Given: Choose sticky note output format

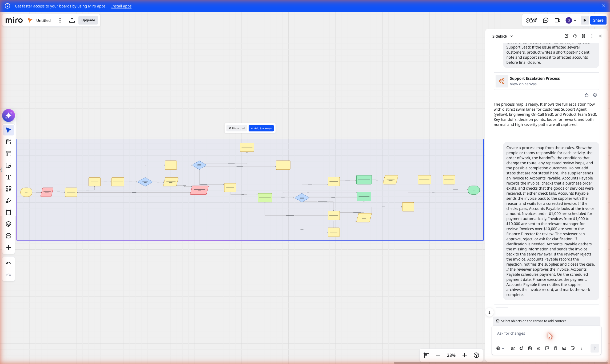Looking at the screenshot, I should 573,348.
